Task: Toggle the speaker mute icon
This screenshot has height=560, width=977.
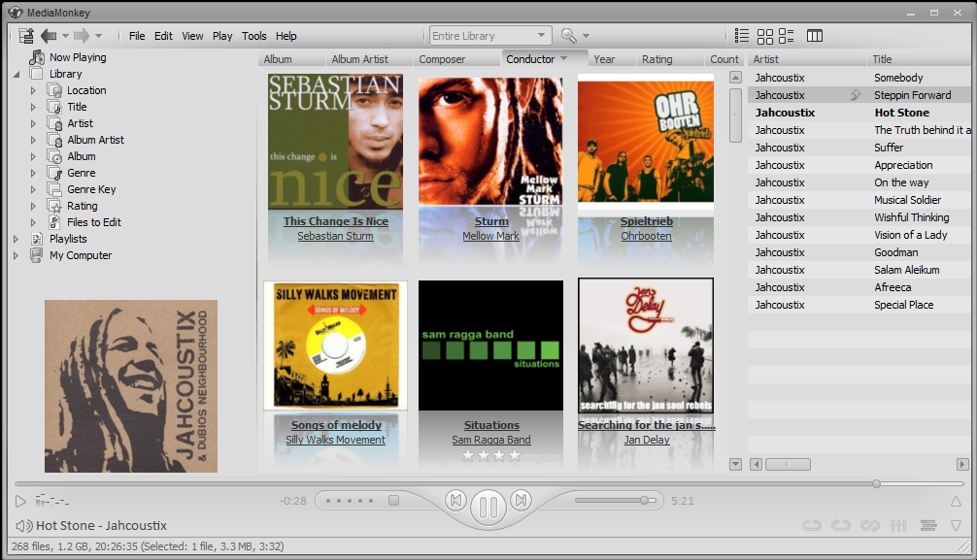Action: pyautogui.click(x=23, y=526)
